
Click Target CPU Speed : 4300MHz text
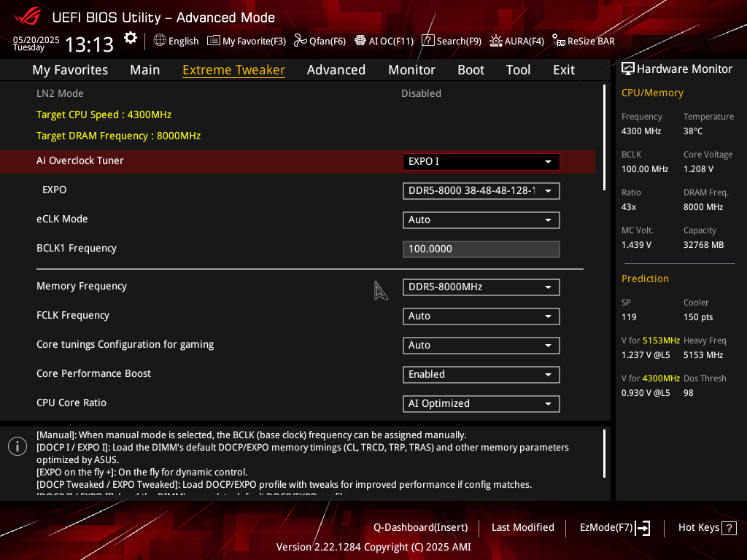104,114
